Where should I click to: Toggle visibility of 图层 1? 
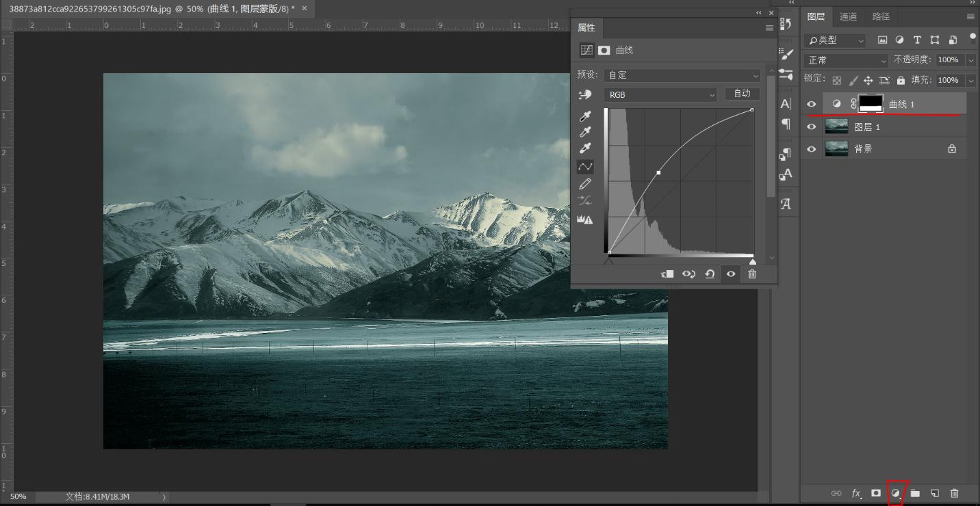tap(811, 126)
